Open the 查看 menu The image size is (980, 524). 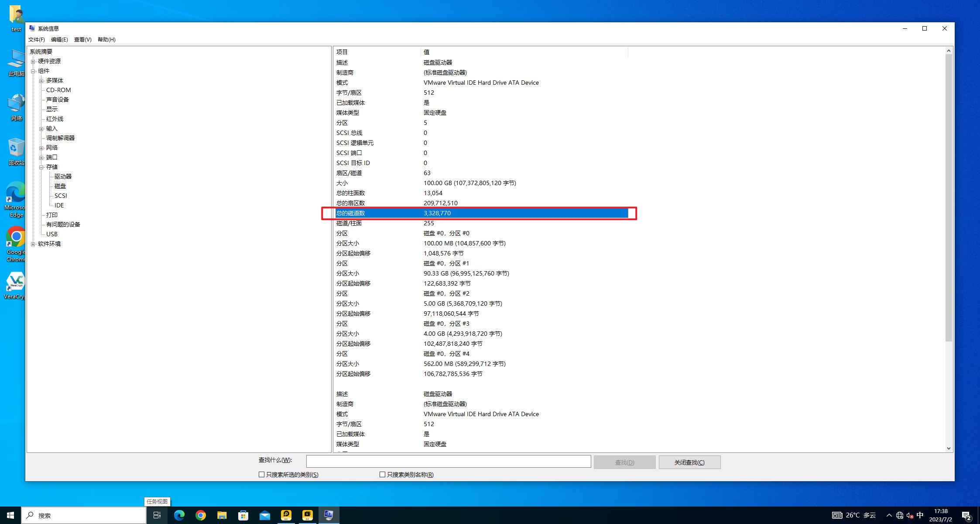82,39
